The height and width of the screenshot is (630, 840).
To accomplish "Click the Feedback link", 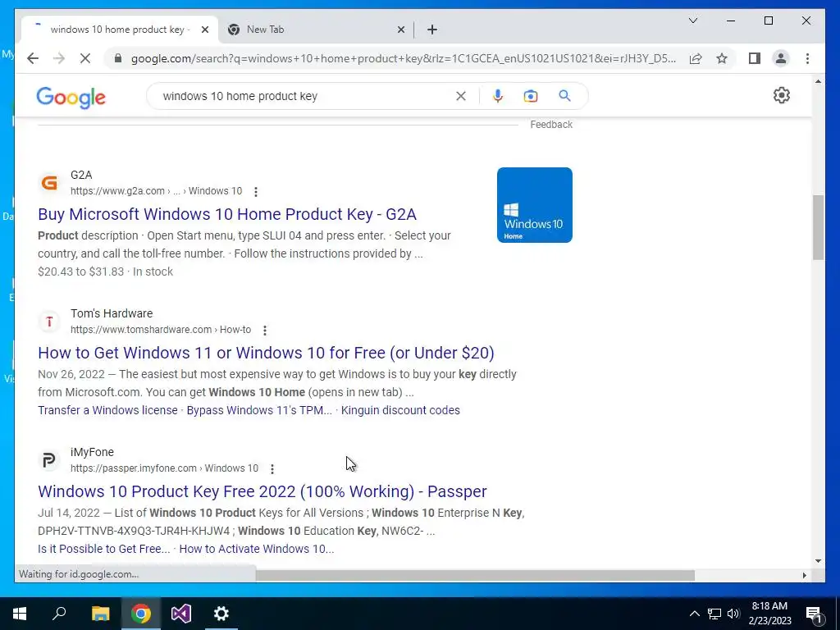I will pyautogui.click(x=551, y=125).
